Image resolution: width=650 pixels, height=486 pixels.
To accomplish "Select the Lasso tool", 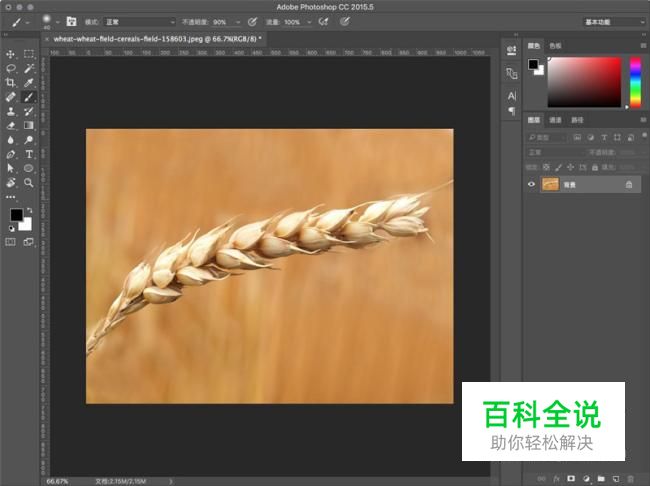I will point(10,68).
